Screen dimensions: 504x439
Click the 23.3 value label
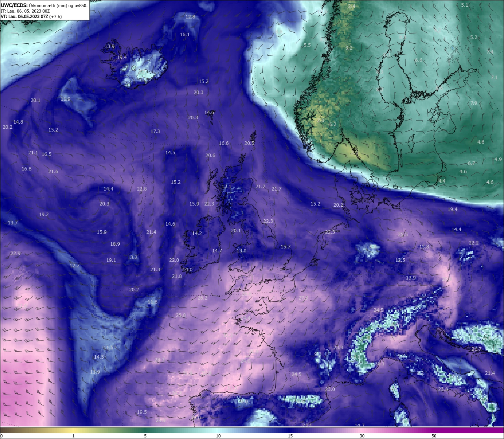click(x=443, y=389)
